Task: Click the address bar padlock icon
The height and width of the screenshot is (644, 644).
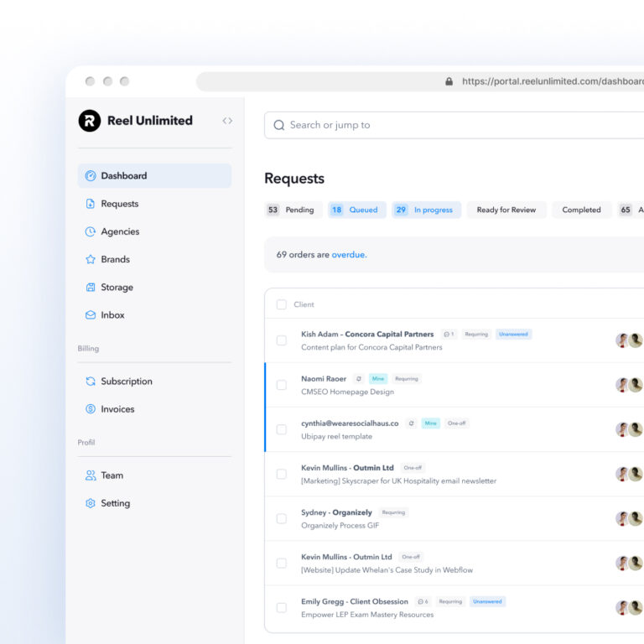Action: pos(449,81)
